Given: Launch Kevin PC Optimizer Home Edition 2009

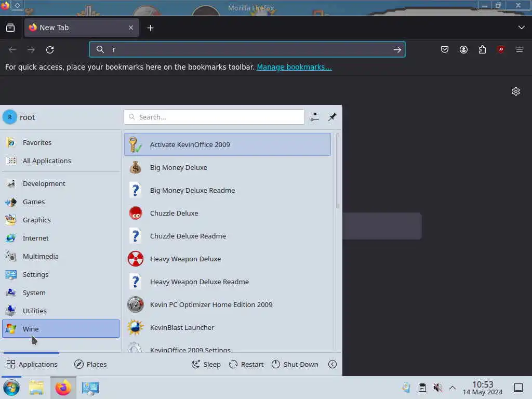Looking at the screenshot, I should pos(228,304).
